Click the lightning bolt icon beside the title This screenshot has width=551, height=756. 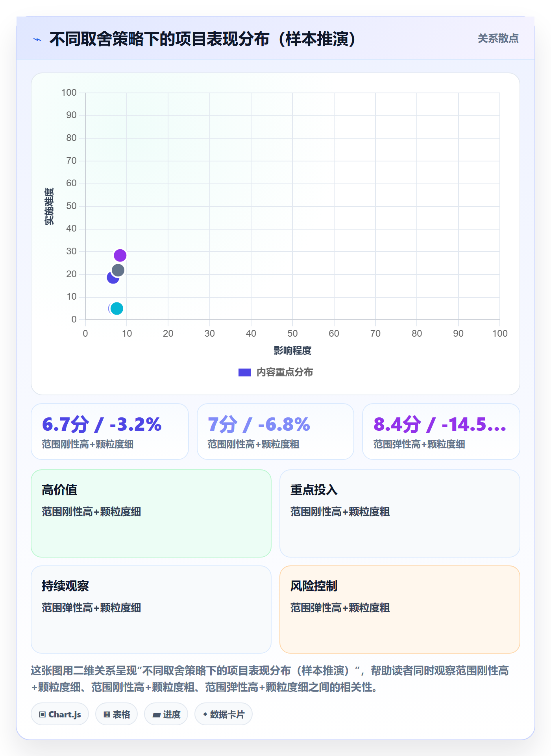[37, 39]
